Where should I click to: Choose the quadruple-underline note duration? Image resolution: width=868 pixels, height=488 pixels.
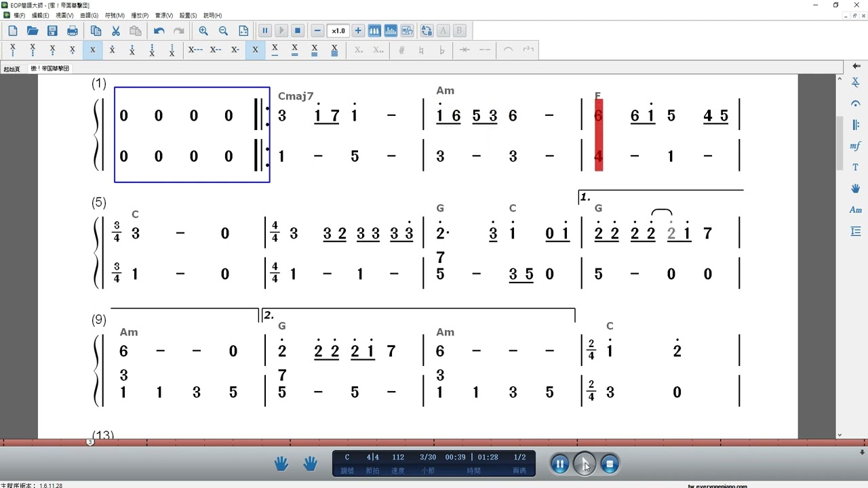(334, 49)
